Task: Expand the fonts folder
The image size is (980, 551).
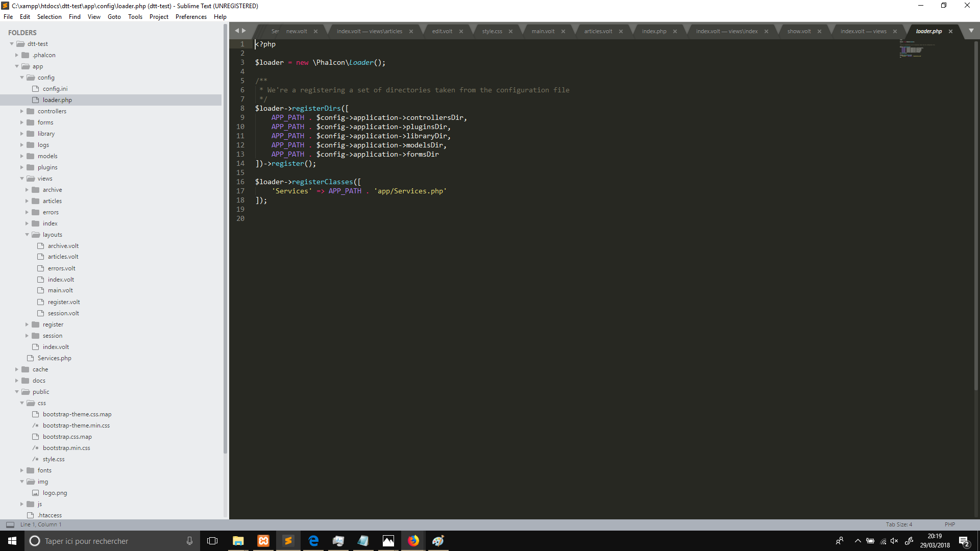Action: click(22, 470)
